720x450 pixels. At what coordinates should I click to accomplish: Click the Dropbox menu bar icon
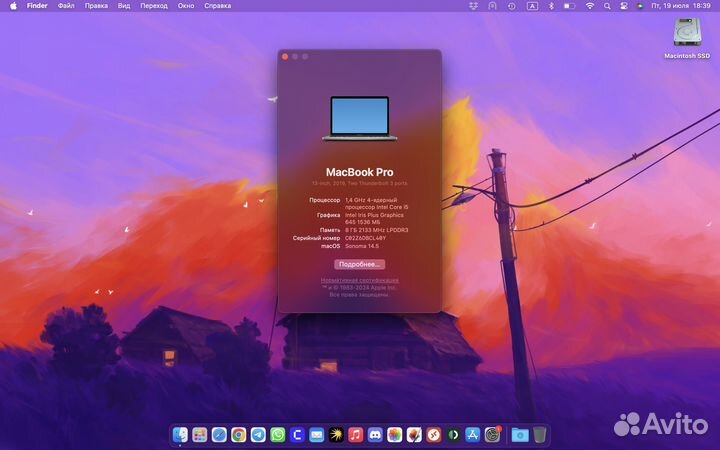[x=473, y=6]
